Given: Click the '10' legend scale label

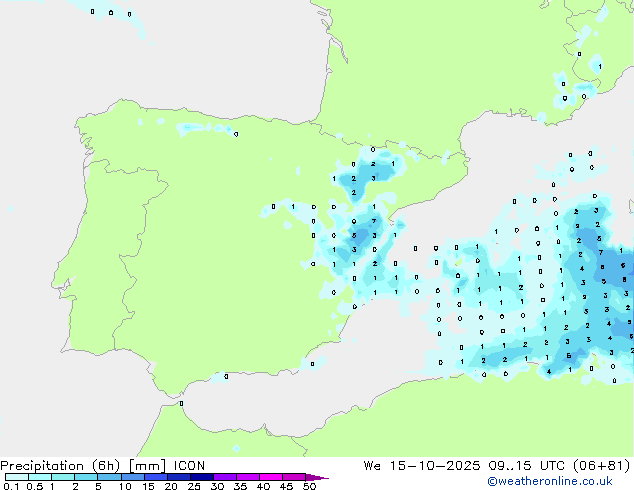Looking at the screenshot, I should [125, 486].
